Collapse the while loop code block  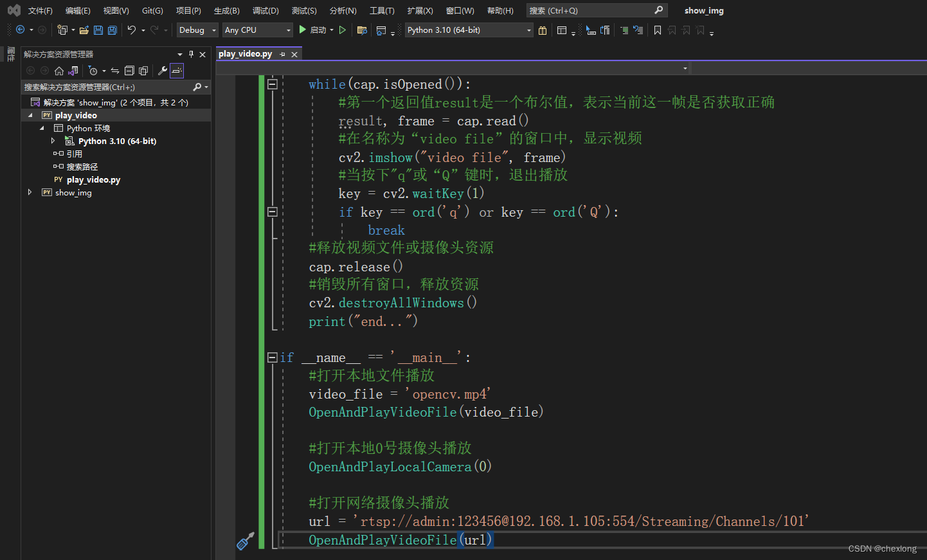[273, 84]
